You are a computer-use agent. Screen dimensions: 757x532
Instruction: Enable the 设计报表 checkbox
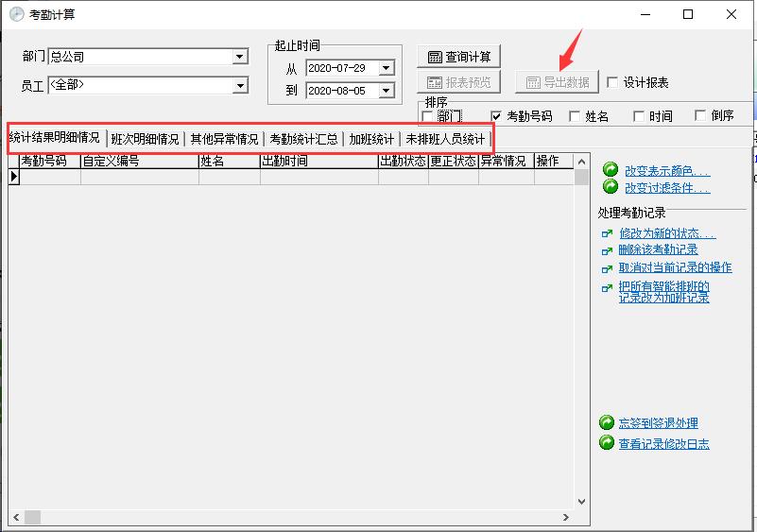[612, 82]
